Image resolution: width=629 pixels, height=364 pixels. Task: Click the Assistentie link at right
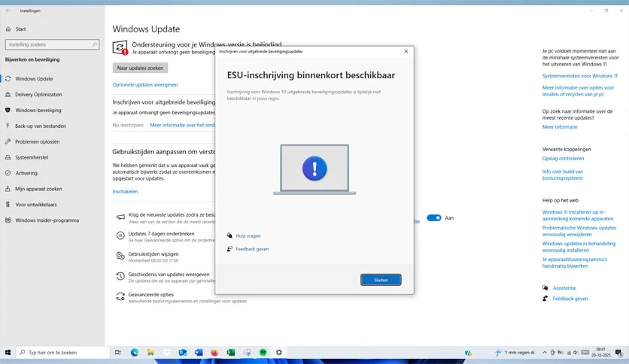[x=564, y=288]
